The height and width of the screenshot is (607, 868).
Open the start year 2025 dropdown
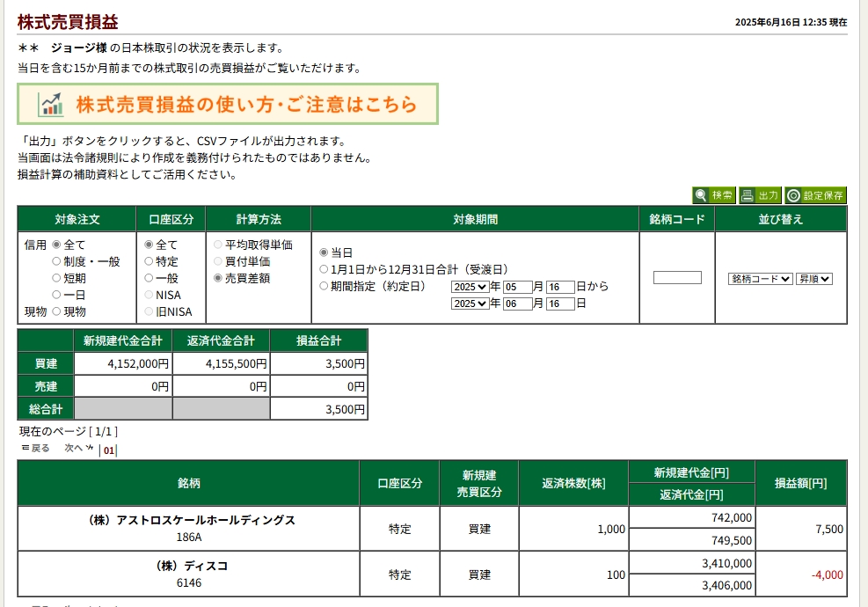click(470, 287)
